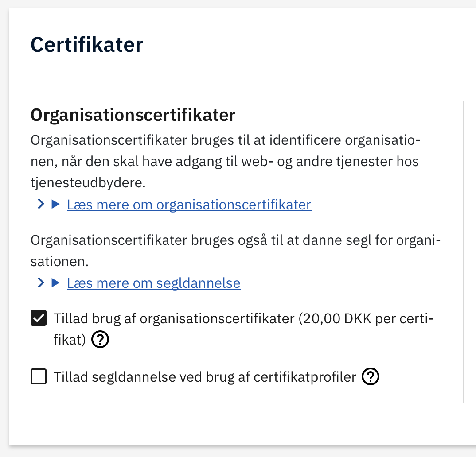Open help icon next to Tillad segldannelse
476x457 pixels.
[x=371, y=377]
